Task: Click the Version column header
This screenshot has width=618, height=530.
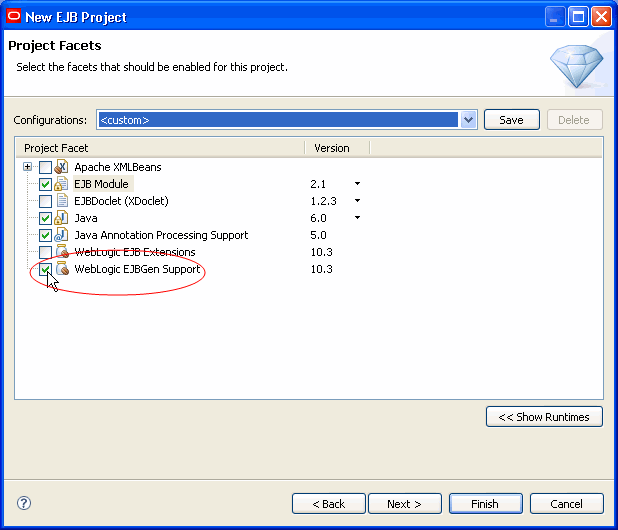Action: [337, 148]
